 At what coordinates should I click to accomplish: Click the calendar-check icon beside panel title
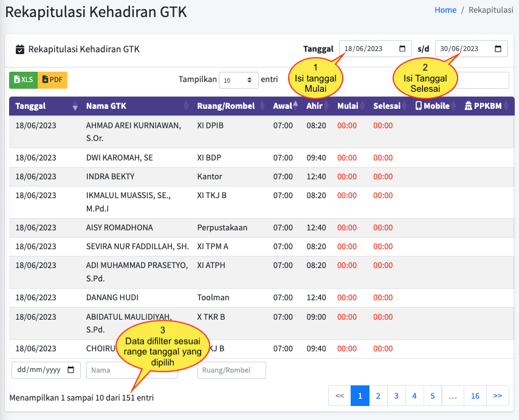(x=20, y=49)
